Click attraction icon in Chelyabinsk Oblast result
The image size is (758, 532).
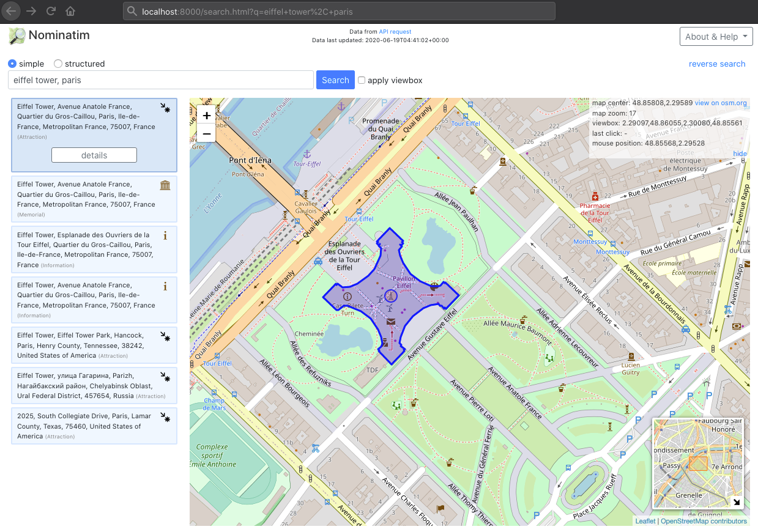click(165, 377)
